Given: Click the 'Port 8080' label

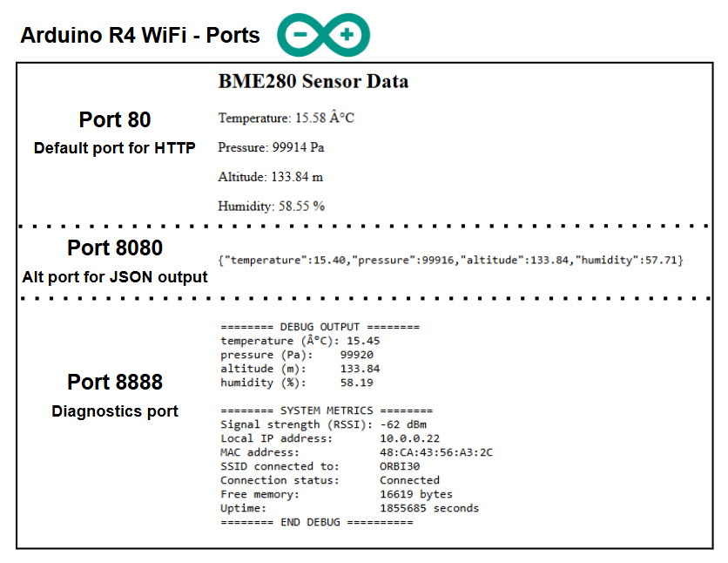Looking at the screenshot, I should [114, 248].
